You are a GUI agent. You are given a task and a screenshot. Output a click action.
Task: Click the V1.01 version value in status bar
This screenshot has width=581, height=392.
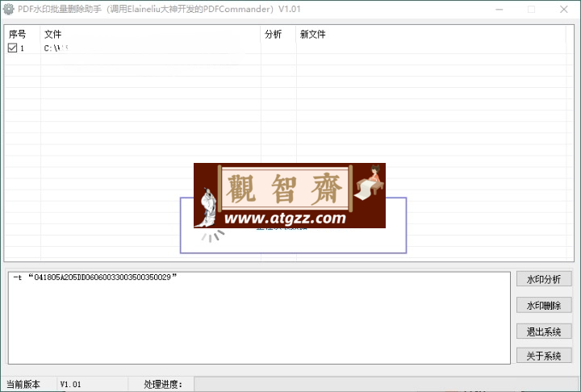[70, 384]
